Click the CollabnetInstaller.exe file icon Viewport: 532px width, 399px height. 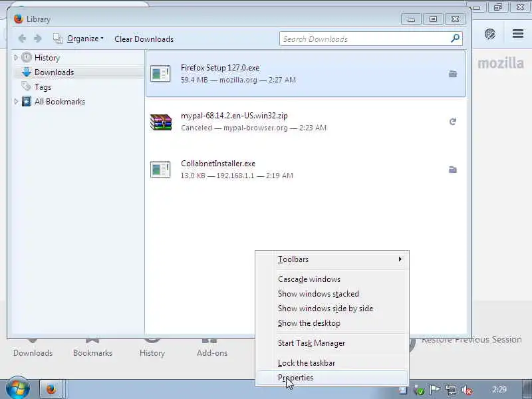160,170
